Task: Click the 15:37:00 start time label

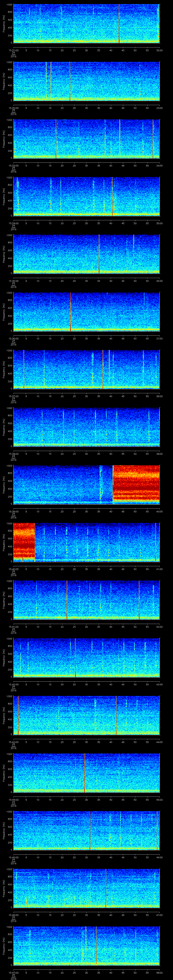Action: point(13,396)
